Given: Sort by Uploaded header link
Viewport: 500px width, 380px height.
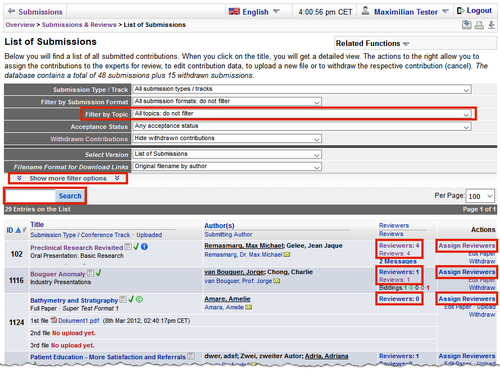Looking at the screenshot, I should click(x=149, y=235).
